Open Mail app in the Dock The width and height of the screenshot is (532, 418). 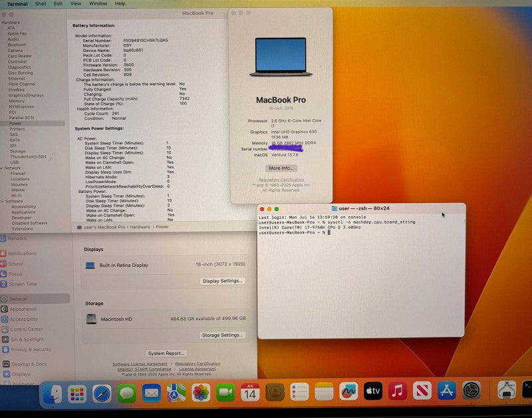point(152,393)
